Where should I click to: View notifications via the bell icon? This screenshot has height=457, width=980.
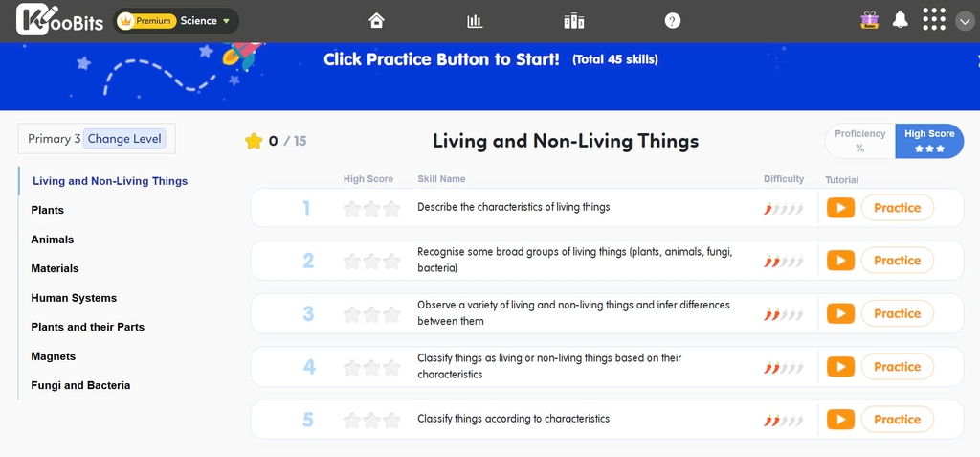pos(901,20)
